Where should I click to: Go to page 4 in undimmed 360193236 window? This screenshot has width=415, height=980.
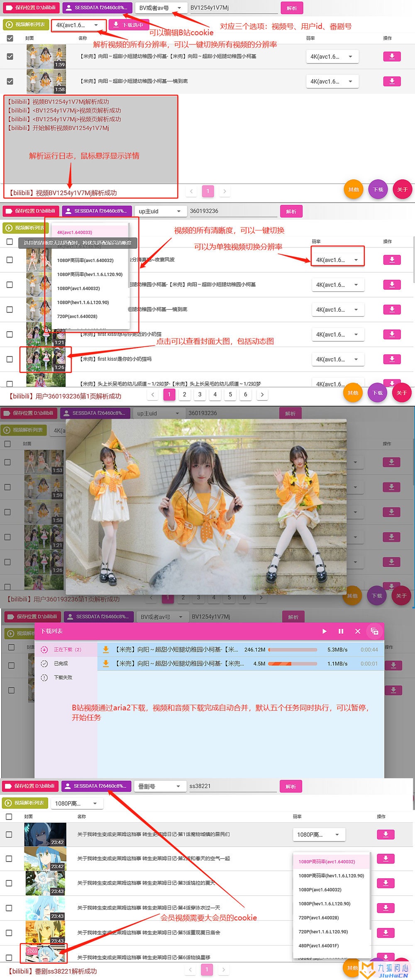coord(215,395)
